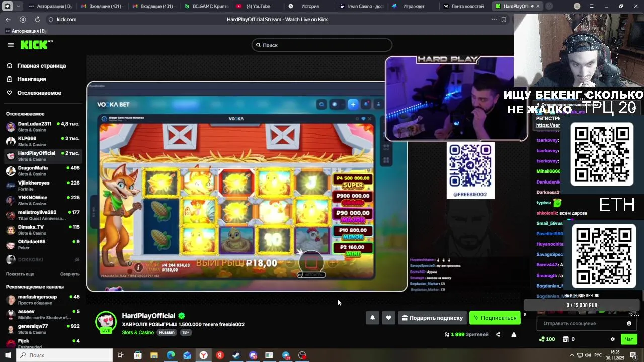The width and height of the screenshot is (644, 362).
Task: Open the channel shop icon showing 0
Action: click(x=569, y=339)
